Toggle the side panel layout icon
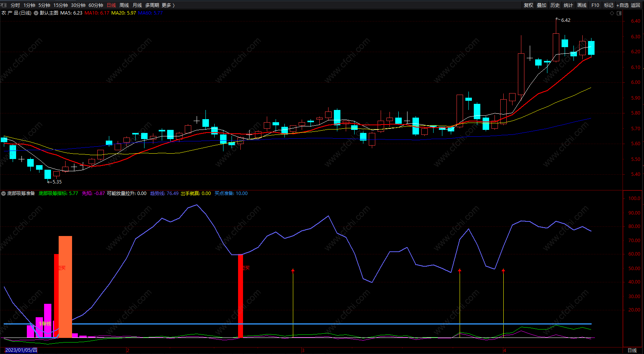Viewport: 644px width, 354px height. point(619,13)
